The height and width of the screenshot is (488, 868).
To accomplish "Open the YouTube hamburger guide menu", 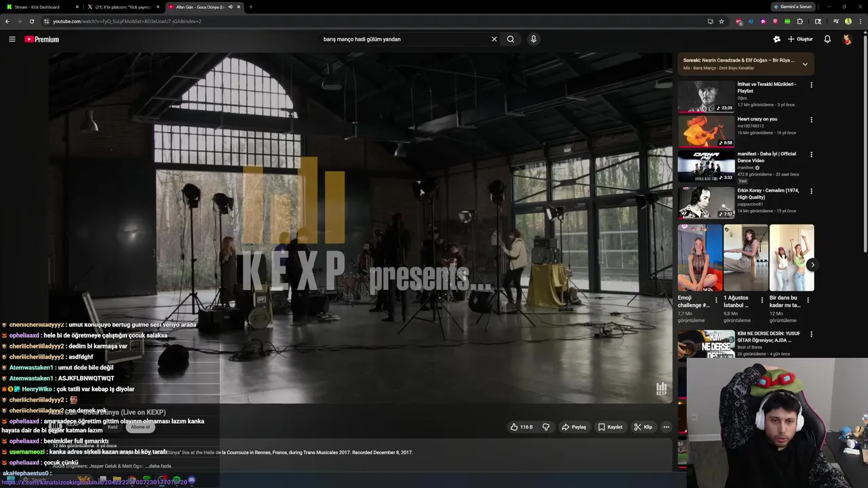I will pyautogui.click(x=12, y=39).
